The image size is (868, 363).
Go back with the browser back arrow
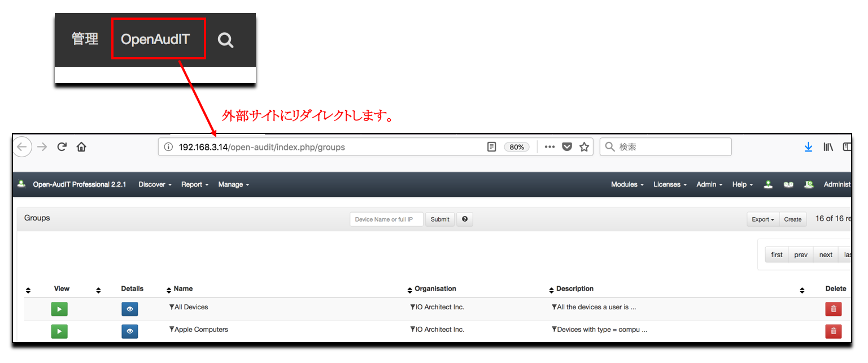click(21, 147)
